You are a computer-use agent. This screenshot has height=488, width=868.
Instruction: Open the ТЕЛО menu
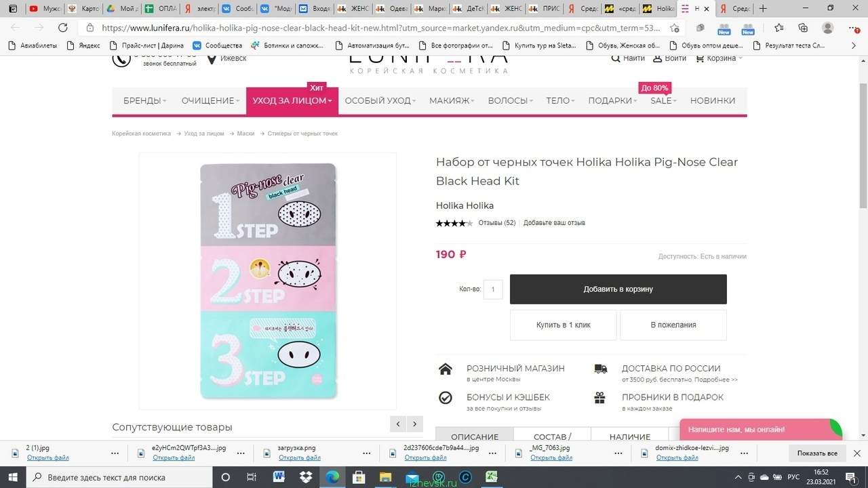coord(560,100)
